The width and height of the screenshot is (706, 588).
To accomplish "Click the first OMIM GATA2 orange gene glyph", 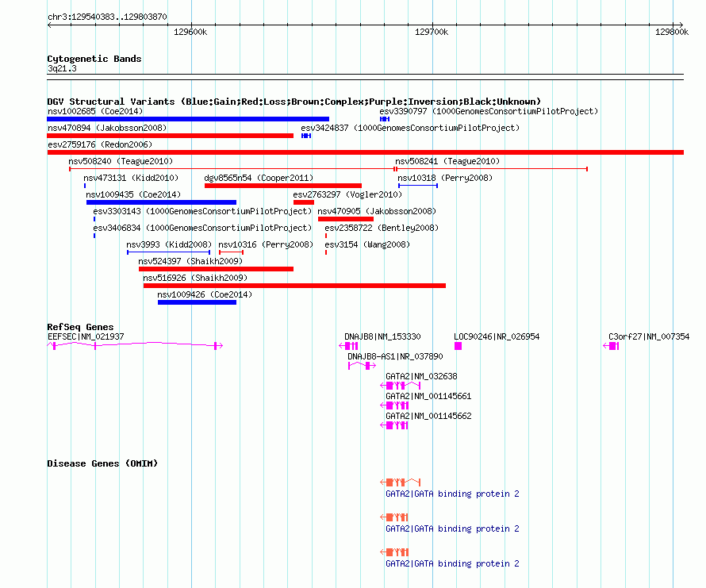I will 401,482.
